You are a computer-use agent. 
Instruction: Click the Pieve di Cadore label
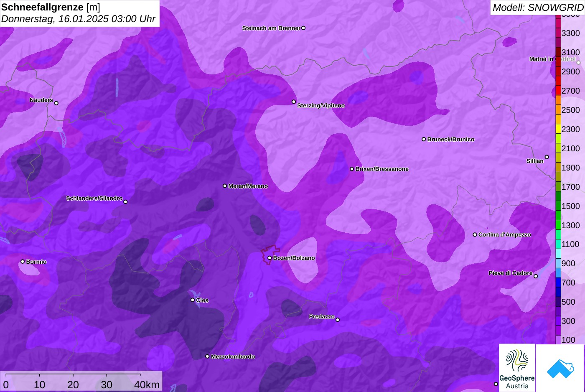(x=511, y=273)
